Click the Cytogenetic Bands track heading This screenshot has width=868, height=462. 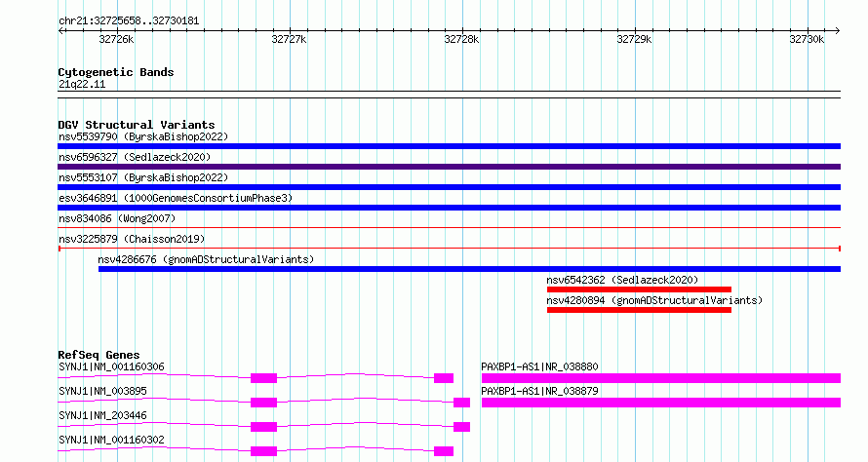(x=116, y=72)
